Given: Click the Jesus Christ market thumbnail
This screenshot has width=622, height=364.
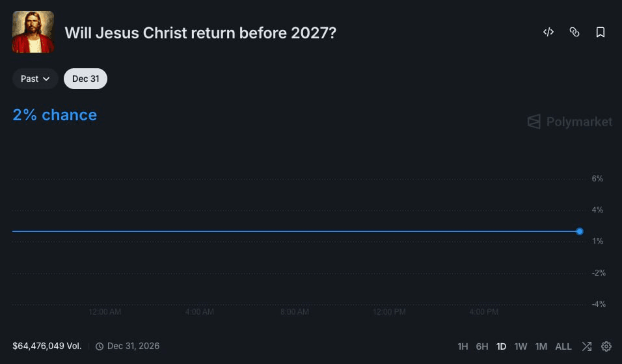Looking at the screenshot, I should [33, 32].
